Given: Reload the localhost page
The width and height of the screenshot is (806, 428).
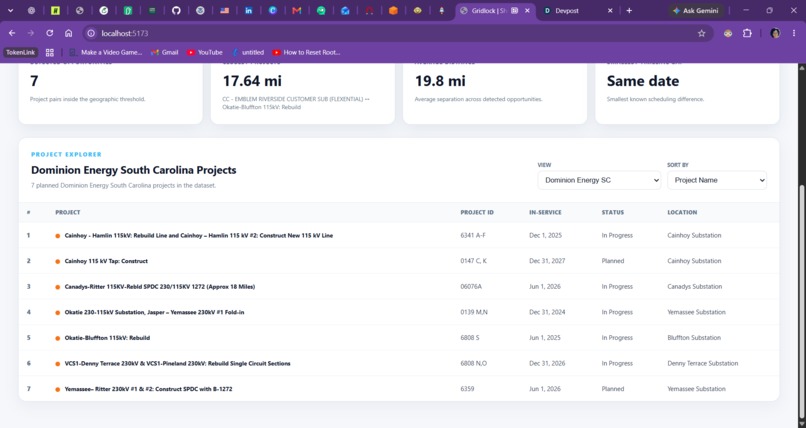Looking at the screenshot, I should [49, 33].
